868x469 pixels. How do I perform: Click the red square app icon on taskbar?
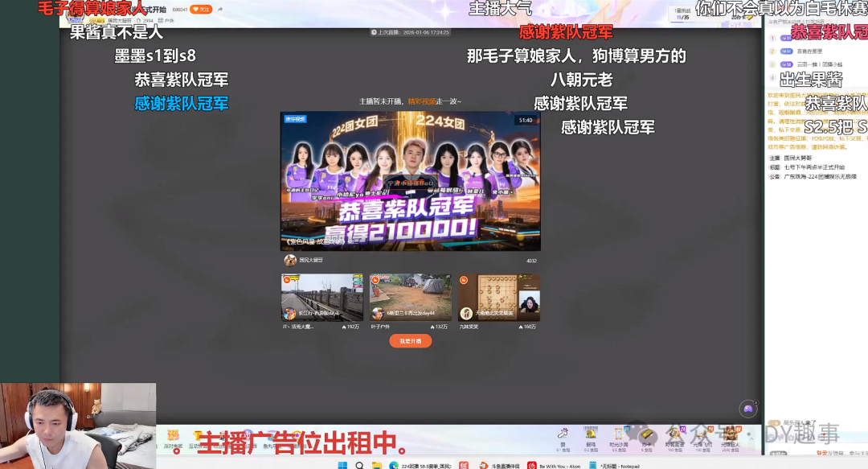point(464,465)
